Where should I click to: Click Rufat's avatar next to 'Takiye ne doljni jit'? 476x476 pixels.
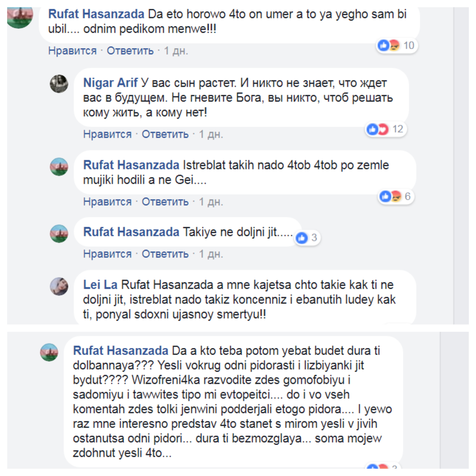point(59,233)
